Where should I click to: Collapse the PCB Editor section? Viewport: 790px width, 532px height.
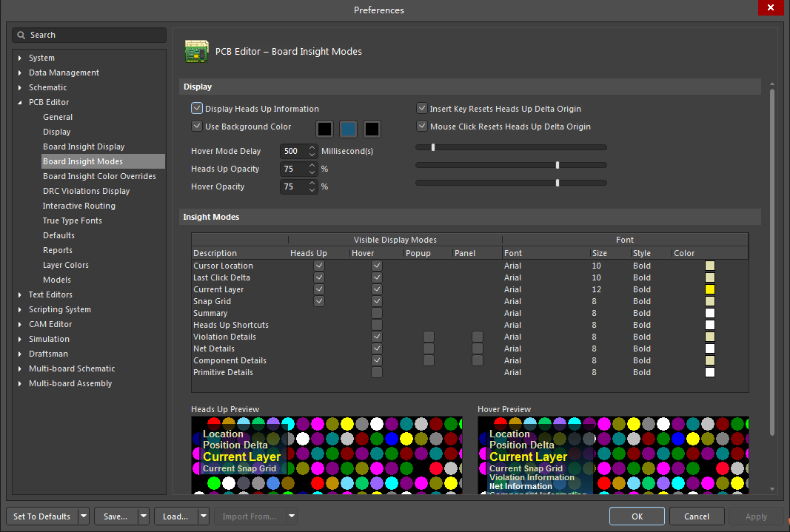click(x=18, y=101)
